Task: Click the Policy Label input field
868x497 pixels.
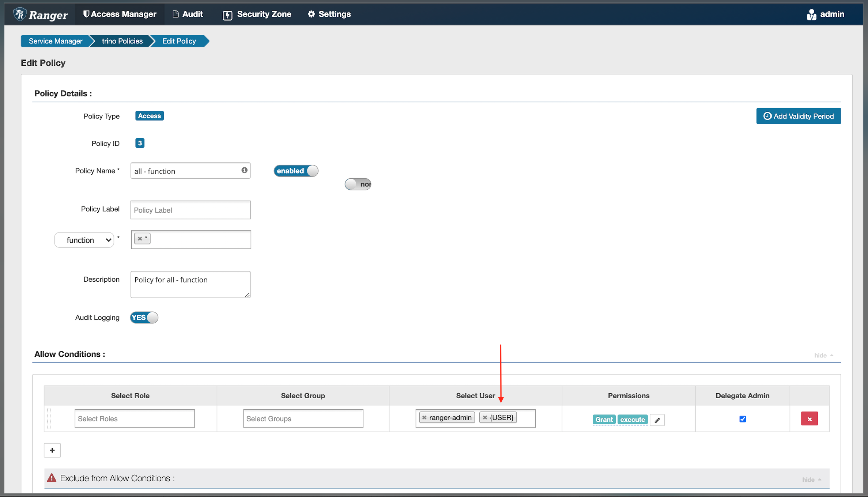Action: [190, 210]
